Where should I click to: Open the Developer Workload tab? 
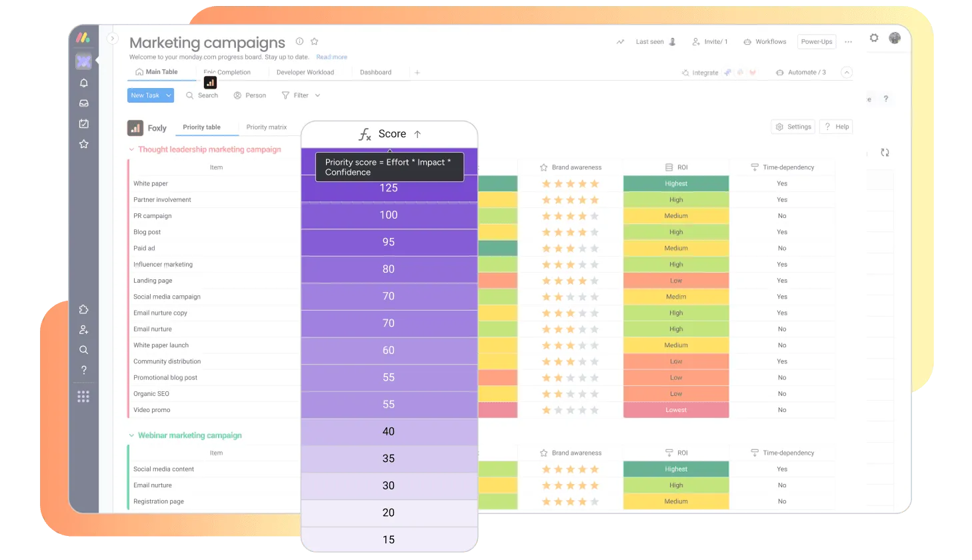[305, 72]
